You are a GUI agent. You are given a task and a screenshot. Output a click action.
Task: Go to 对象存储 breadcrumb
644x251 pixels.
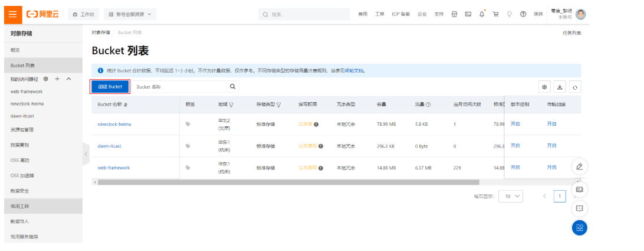click(x=101, y=32)
